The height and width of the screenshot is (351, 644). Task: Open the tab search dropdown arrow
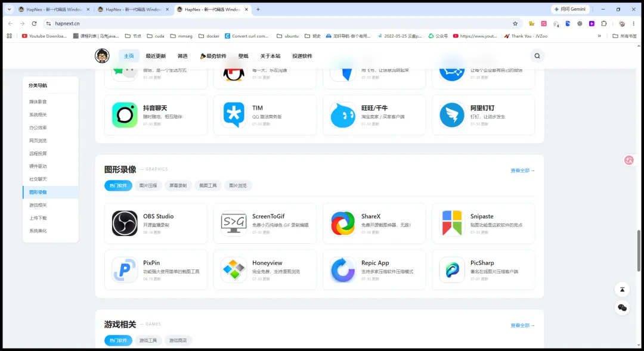click(x=9, y=10)
